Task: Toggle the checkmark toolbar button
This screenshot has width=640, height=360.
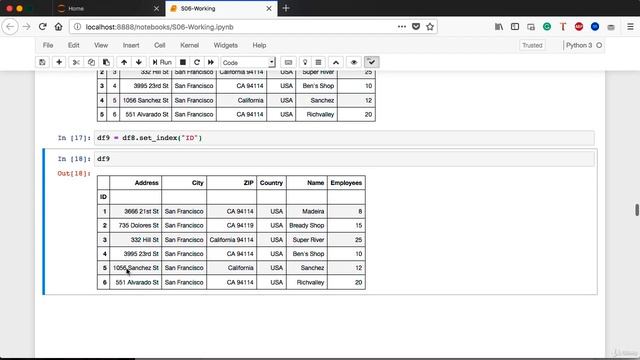Action: [x=371, y=62]
